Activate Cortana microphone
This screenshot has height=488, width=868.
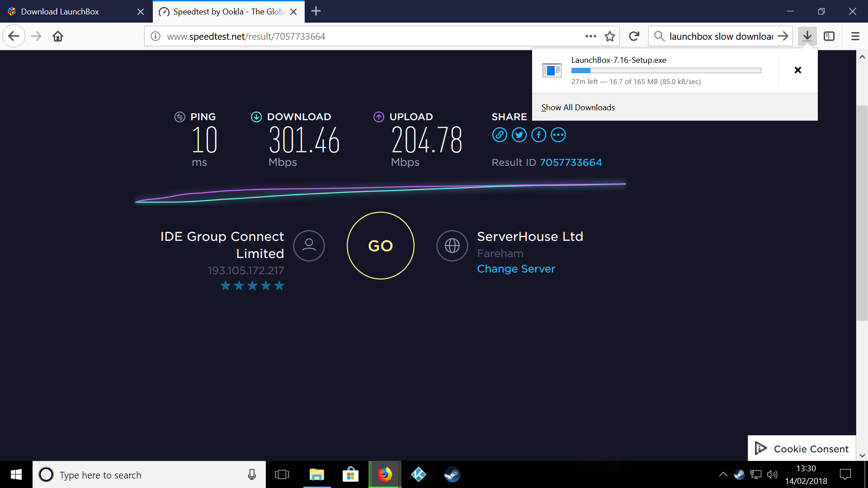coord(252,474)
